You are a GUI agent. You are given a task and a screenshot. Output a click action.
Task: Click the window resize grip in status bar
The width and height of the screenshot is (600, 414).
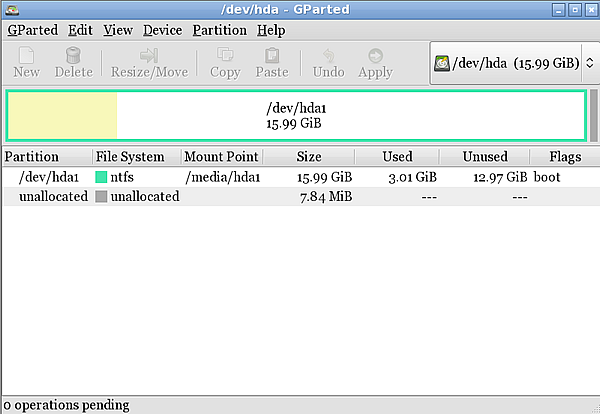click(x=594, y=408)
